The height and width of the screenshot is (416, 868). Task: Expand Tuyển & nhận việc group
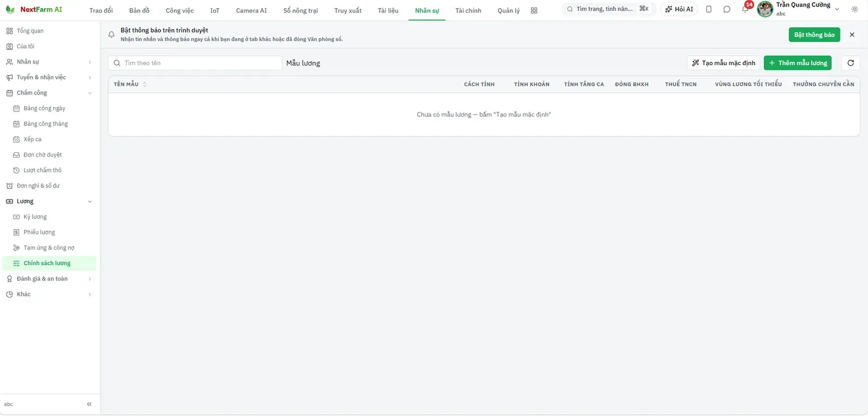[50, 77]
